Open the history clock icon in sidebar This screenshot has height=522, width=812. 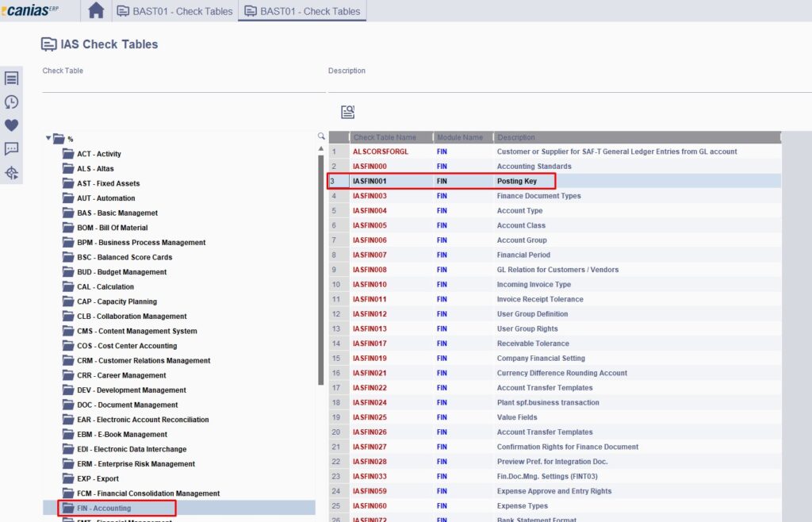coord(11,102)
